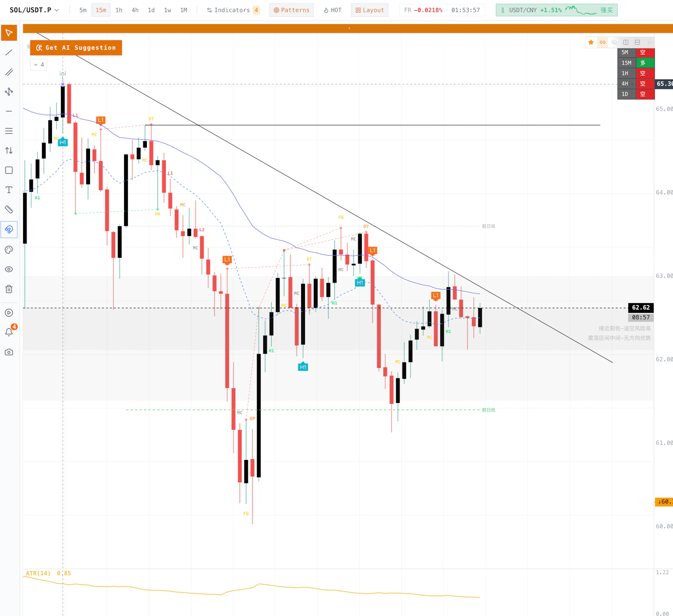Viewport: 673px width, 616px height.
Task: Split chart horizontally into two rows
Action: point(638,42)
